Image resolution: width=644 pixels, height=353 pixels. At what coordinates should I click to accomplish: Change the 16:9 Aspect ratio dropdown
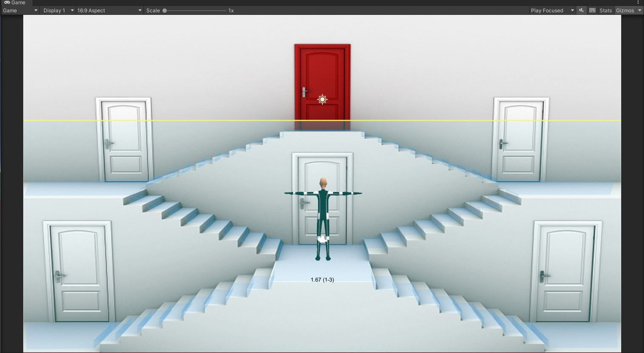109,10
